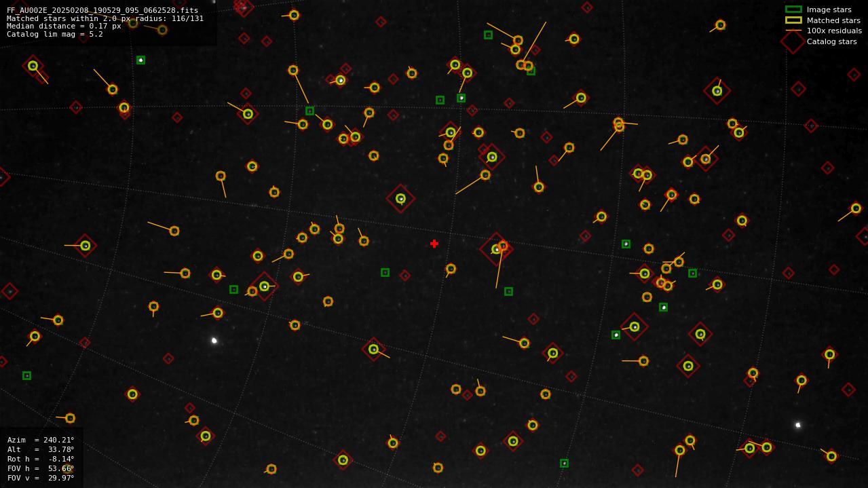The height and width of the screenshot is (488, 868).
Task: Click the 'Catalog lim mag = 5.2' text
Action: tap(55, 34)
